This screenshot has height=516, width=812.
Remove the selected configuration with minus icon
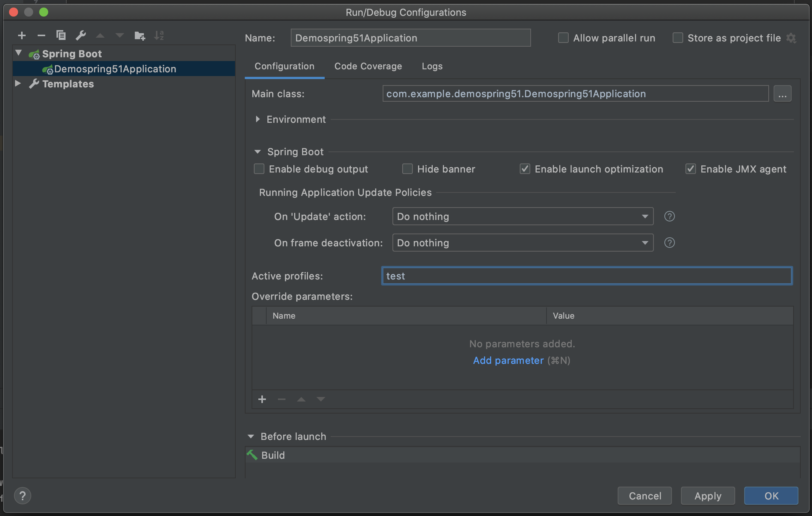click(x=41, y=35)
